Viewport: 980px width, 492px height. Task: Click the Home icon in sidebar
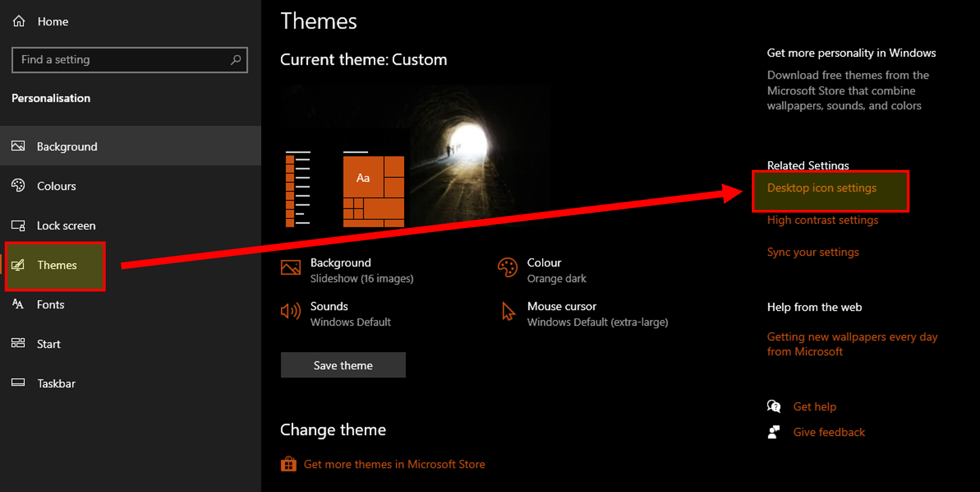(x=19, y=21)
